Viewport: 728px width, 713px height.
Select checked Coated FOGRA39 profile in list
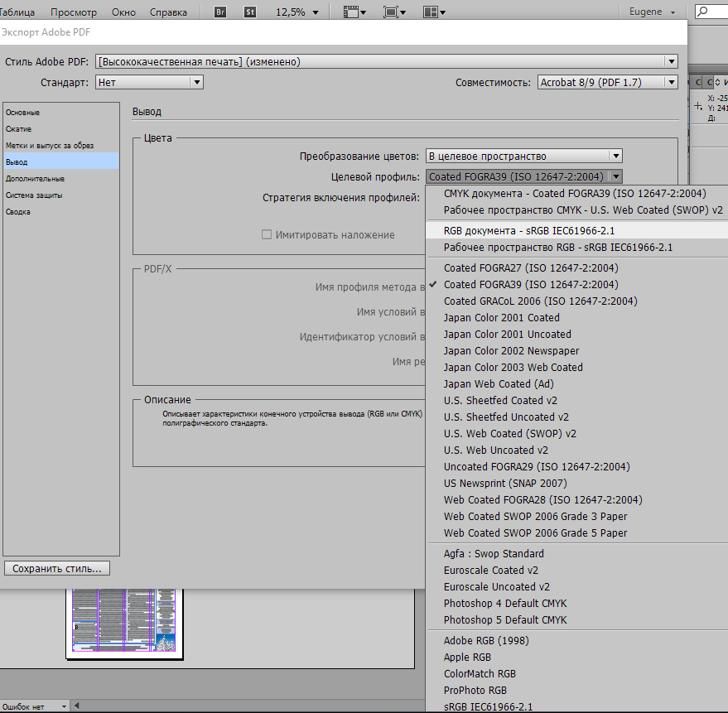click(576, 285)
